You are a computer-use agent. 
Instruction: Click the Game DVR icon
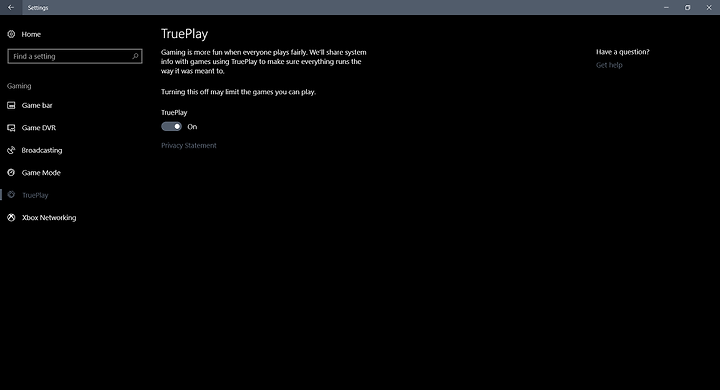coord(11,128)
